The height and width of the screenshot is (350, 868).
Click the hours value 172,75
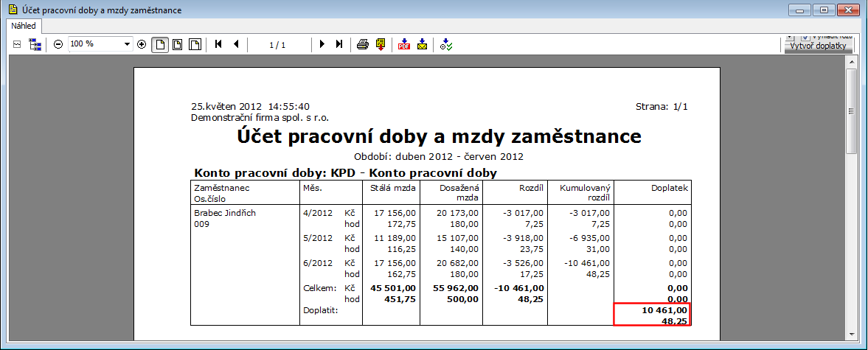401,223
